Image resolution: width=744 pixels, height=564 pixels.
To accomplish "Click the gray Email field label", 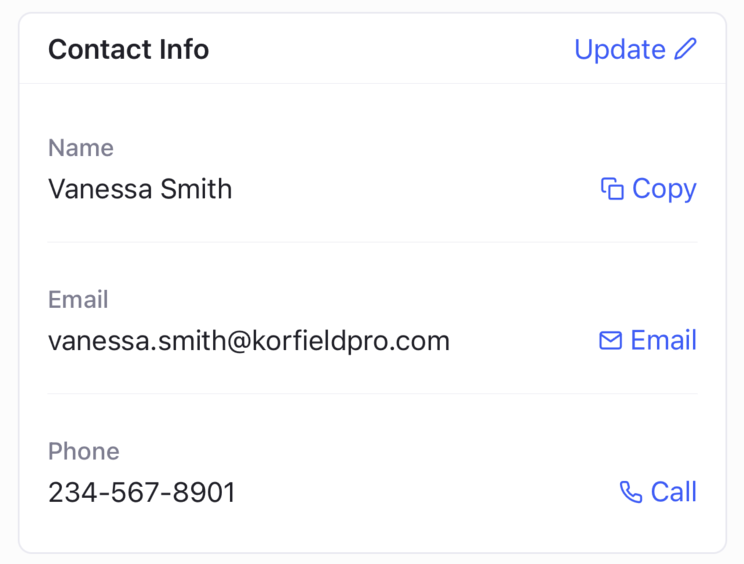I will pyautogui.click(x=78, y=299).
